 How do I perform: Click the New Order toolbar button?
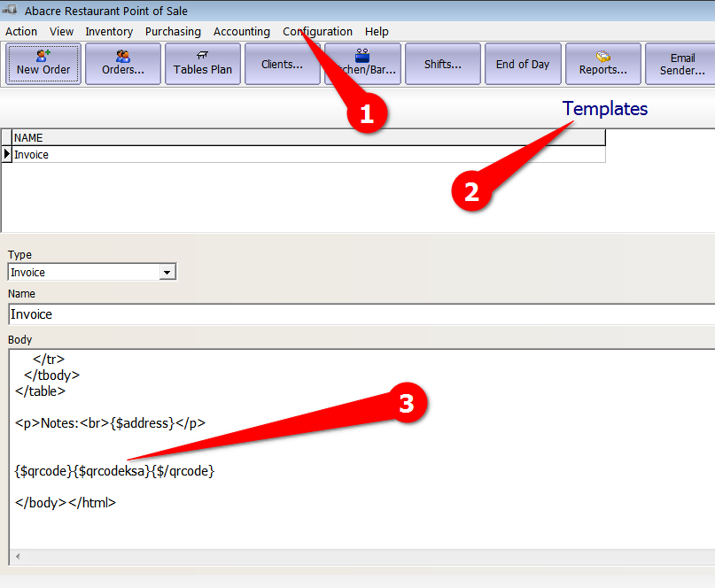43,64
